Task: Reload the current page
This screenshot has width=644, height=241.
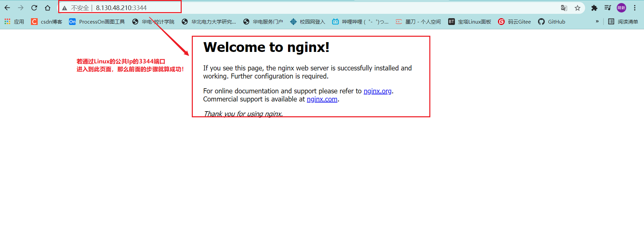Action: tap(34, 8)
